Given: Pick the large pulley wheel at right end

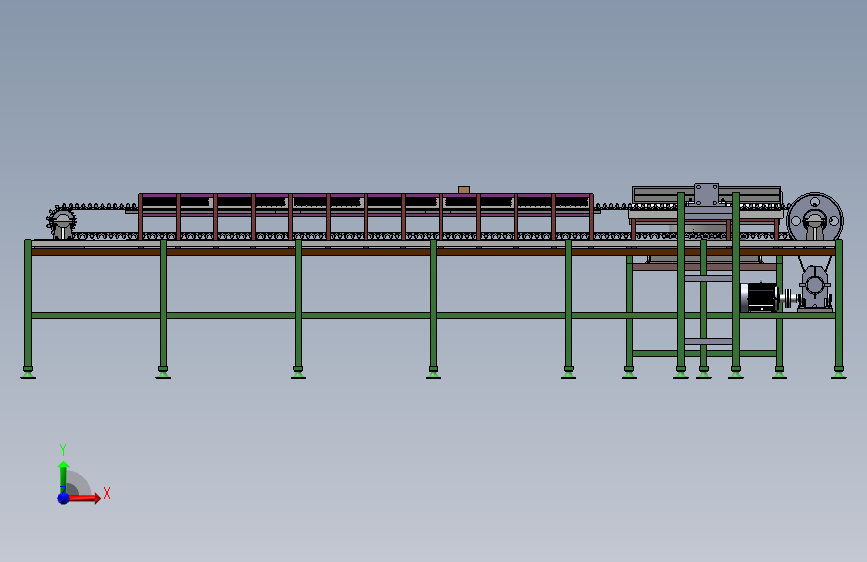Looking at the screenshot, I should pyautogui.click(x=815, y=220).
